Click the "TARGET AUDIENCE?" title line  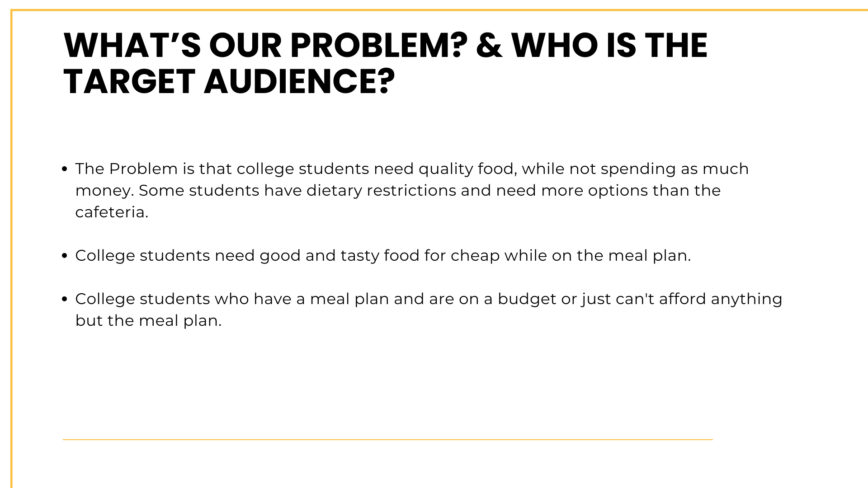[x=229, y=82]
